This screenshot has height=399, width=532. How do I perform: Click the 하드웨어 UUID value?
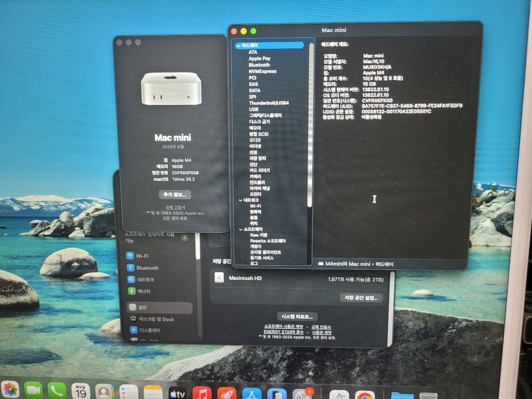tap(412, 106)
